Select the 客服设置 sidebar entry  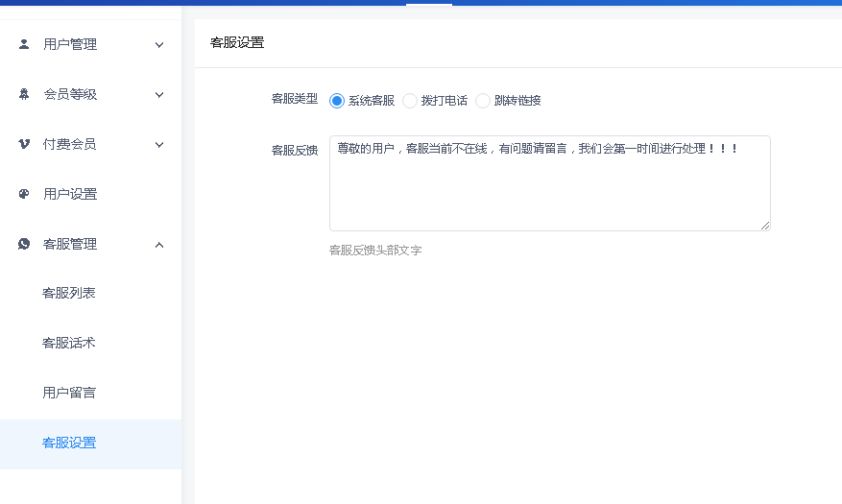pos(69,443)
